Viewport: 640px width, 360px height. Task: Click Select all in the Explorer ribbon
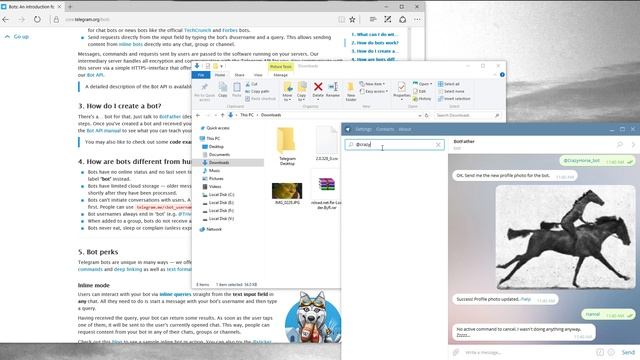tap(449, 84)
